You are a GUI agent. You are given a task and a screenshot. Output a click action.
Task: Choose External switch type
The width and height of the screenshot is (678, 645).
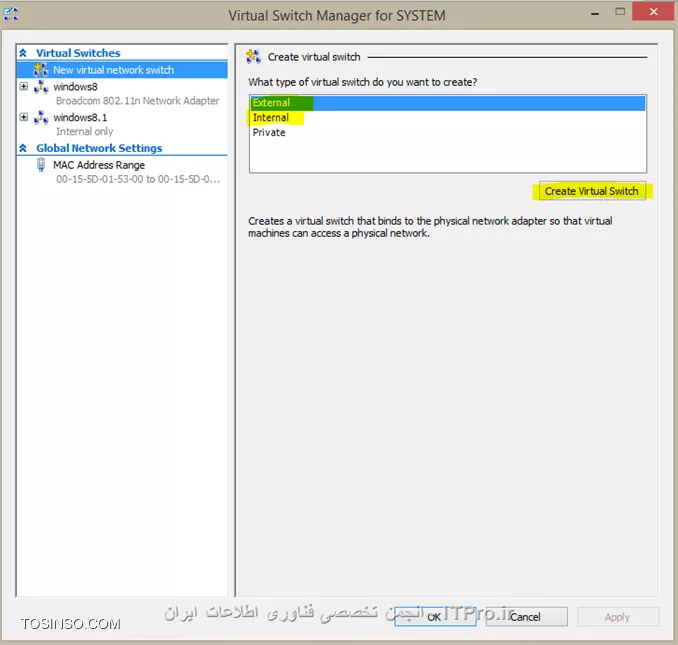coord(448,103)
